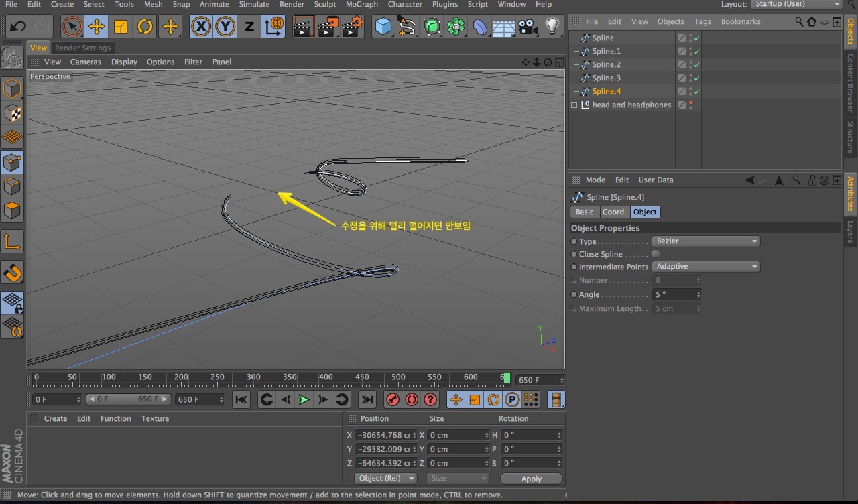The image size is (858, 504).
Task: Toggle coordinate system world/object icon
Action: tap(273, 27)
